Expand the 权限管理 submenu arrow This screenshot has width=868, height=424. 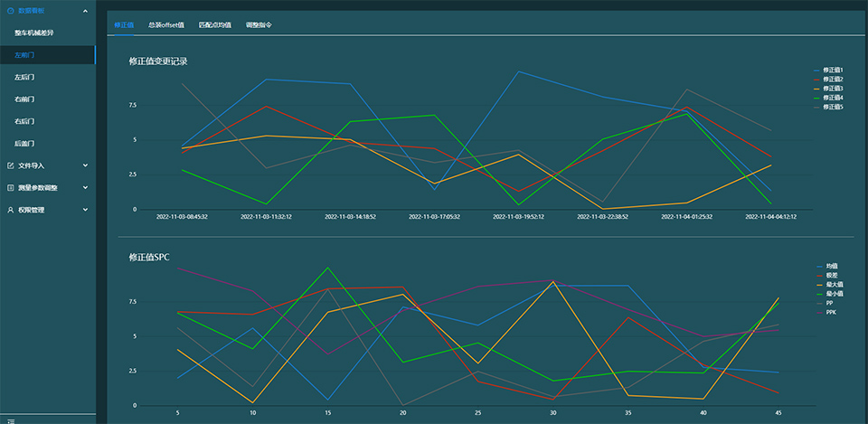point(85,210)
